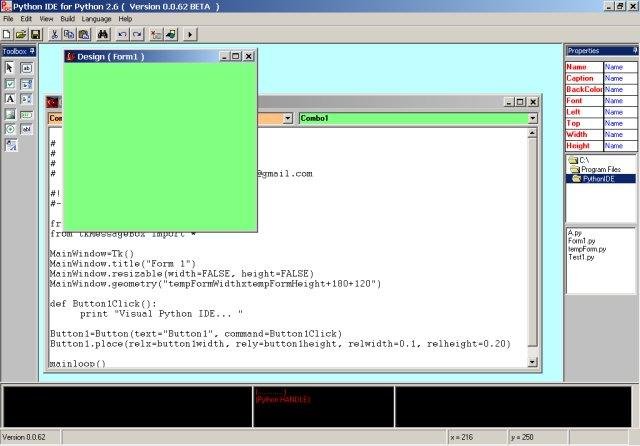The width and height of the screenshot is (640, 446).
Task: Click the Undo arrow icon
Action: (x=122, y=34)
